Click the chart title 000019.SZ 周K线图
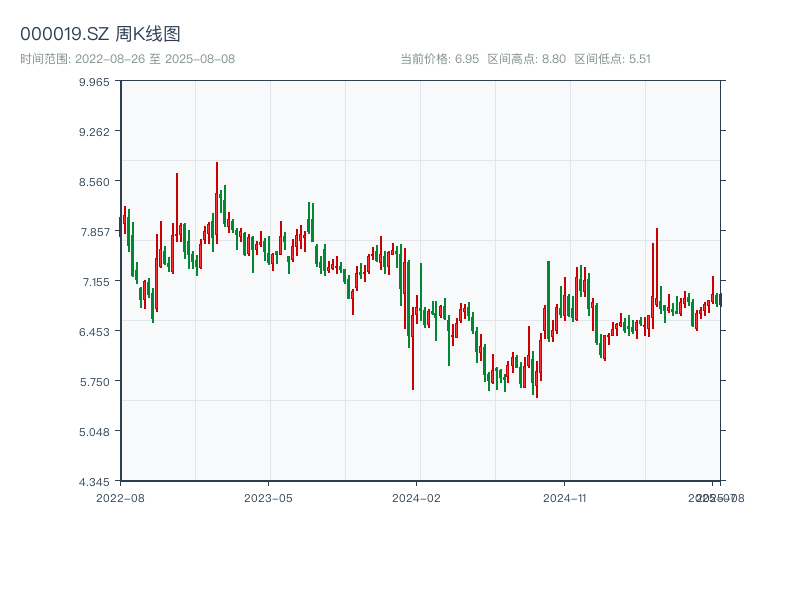 tap(100, 34)
